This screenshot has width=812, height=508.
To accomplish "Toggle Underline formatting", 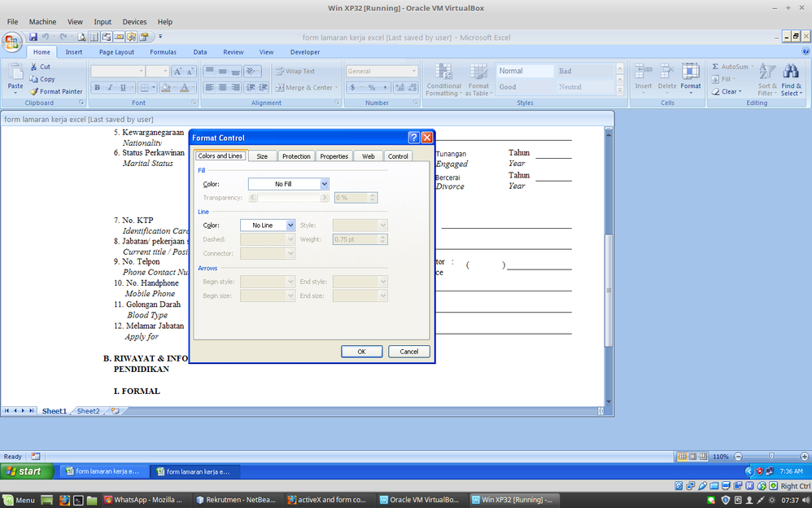I will pyautogui.click(x=123, y=88).
